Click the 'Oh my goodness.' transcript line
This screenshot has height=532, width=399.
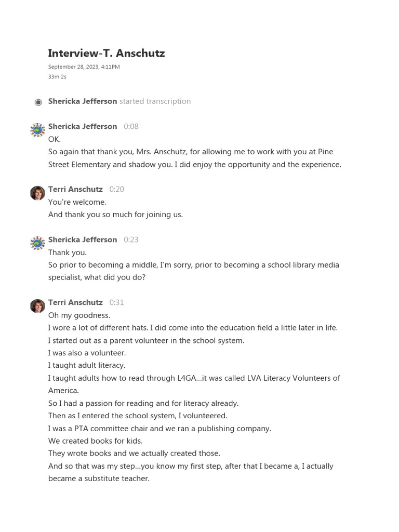click(x=79, y=315)
